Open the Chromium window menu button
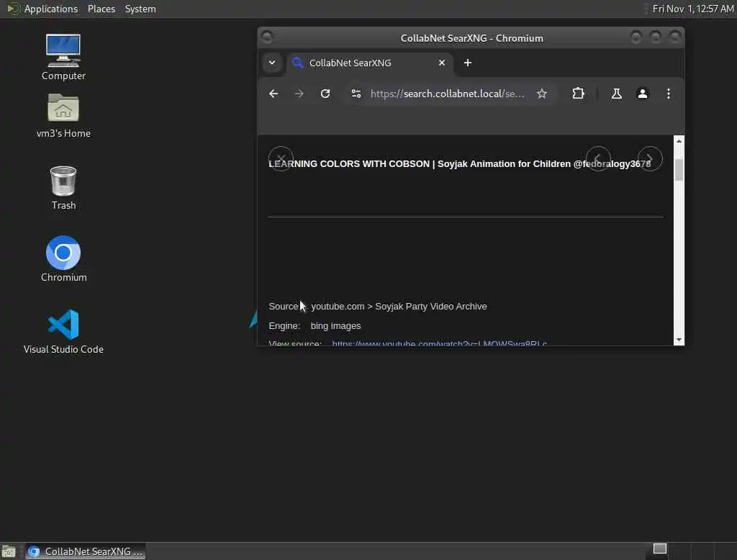This screenshot has height=560, width=737. coord(267,37)
